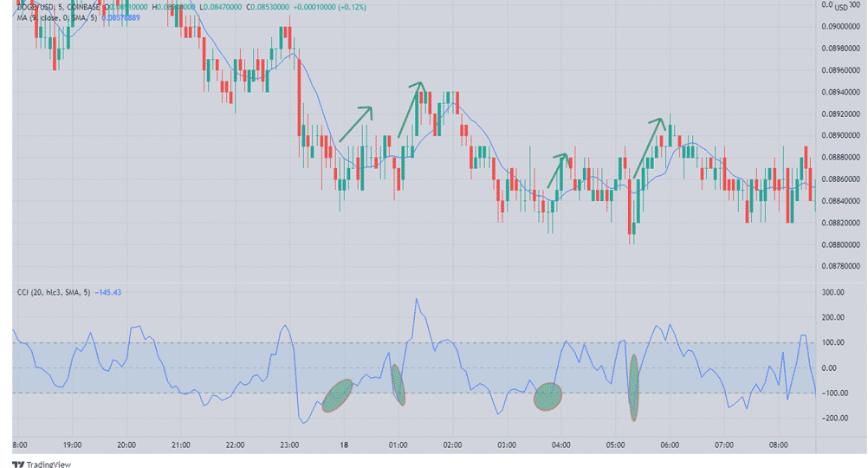Click the 0.08960000 price axis label
Image resolution: width=868 pixels, height=468 pixels.
pos(840,70)
